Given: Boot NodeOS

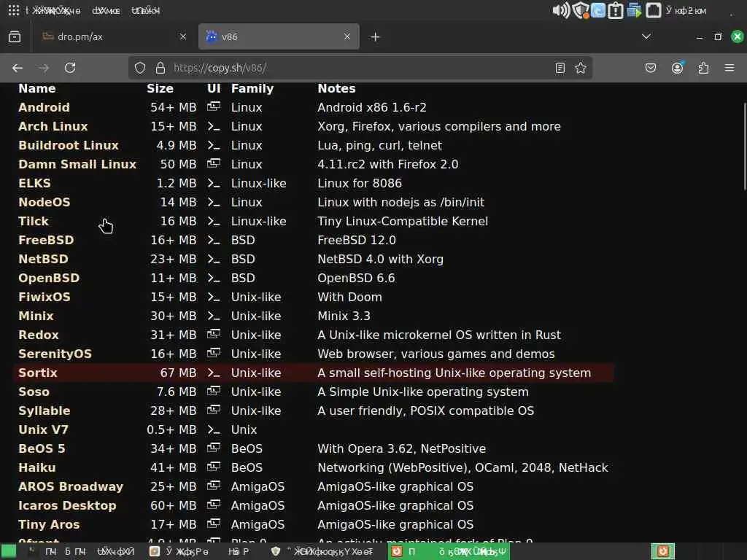Looking at the screenshot, I should 44,203.
